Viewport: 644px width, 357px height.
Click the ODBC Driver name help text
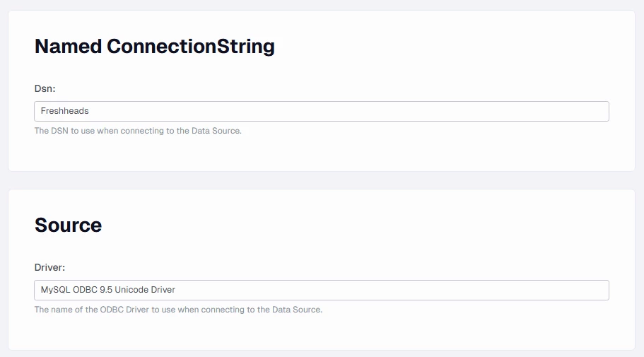click(178, 310)
